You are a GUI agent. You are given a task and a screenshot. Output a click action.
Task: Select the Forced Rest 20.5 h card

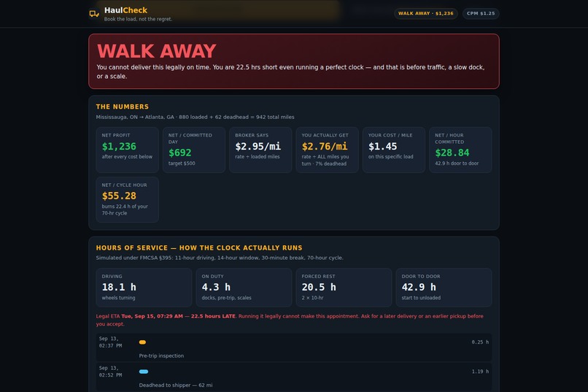pos(344,288)
